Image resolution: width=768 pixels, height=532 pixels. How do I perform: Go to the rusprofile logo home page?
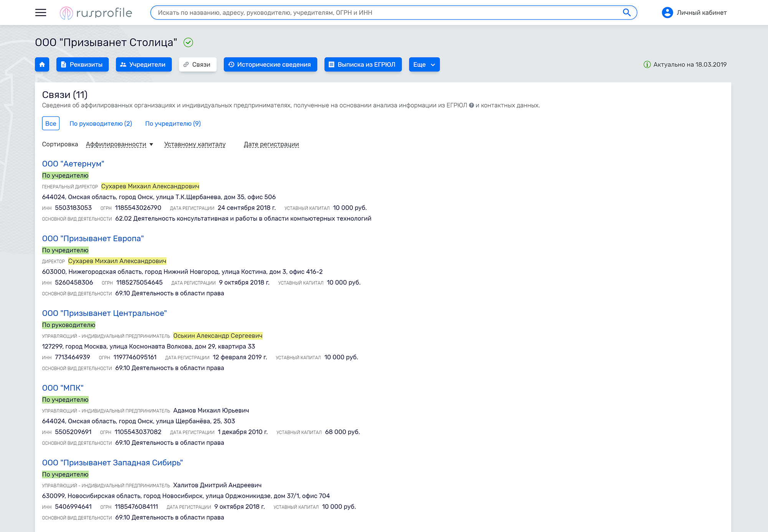(x=96, y=13)
